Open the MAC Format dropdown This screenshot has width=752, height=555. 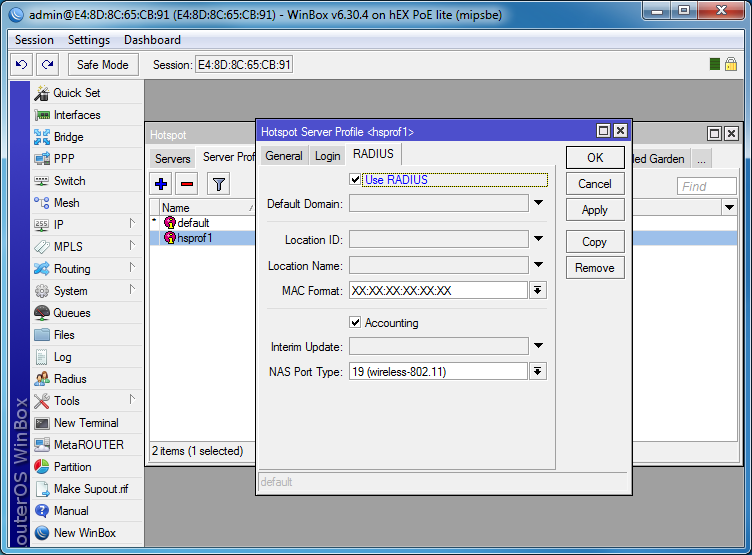click(538, 290)
